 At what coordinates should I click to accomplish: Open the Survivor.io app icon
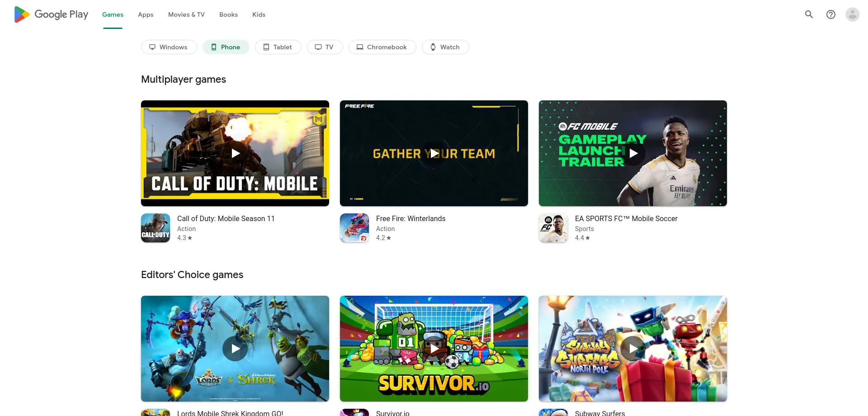coord(354,412)
